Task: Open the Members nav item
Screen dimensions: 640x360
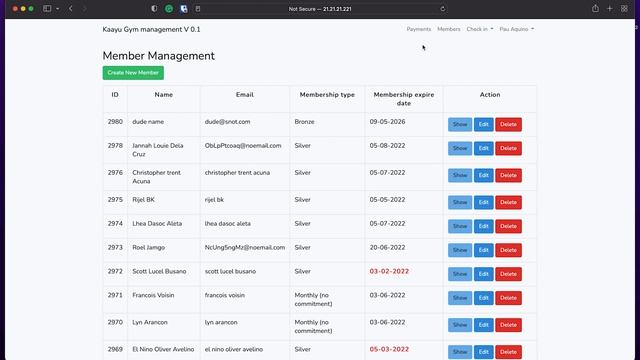Action: (449, 29)
